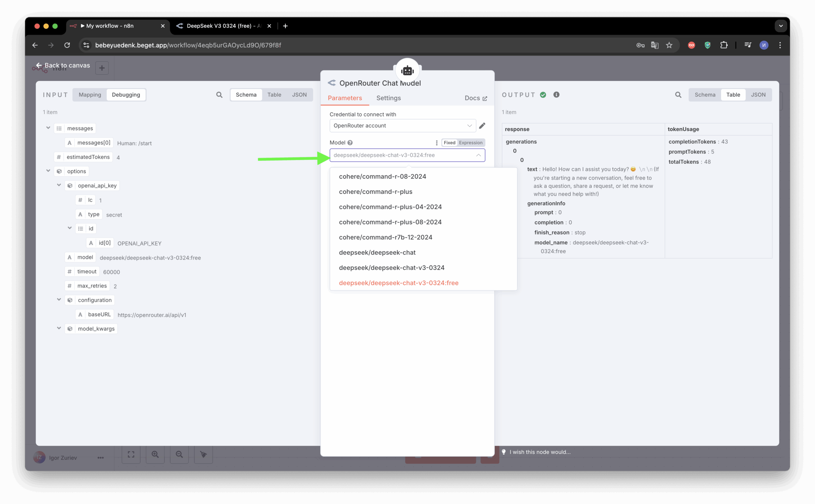This screenshot has width=815, height=504.
Task: Click the pencil icon to edit the credential
Action: [x=482, y=126]
